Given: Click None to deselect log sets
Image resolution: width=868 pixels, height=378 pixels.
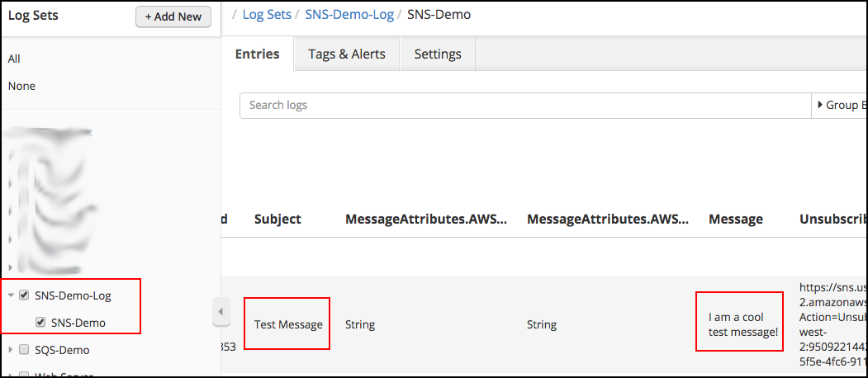Looking at the screenshot, I should [x=21, y=86].
